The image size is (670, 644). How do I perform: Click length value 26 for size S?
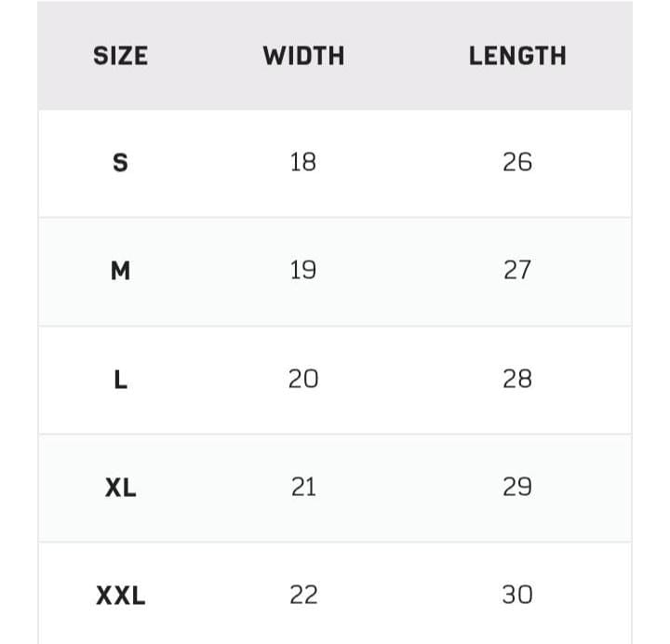point(517,163)
